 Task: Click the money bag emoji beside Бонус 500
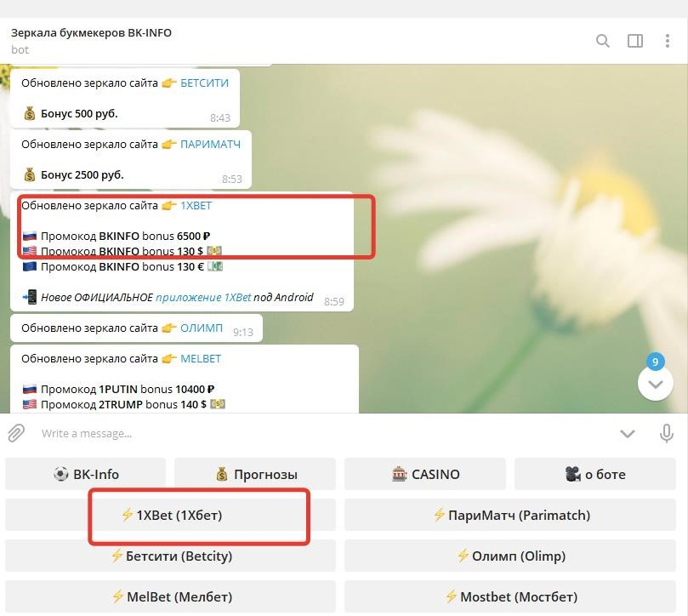click(30, 114)
